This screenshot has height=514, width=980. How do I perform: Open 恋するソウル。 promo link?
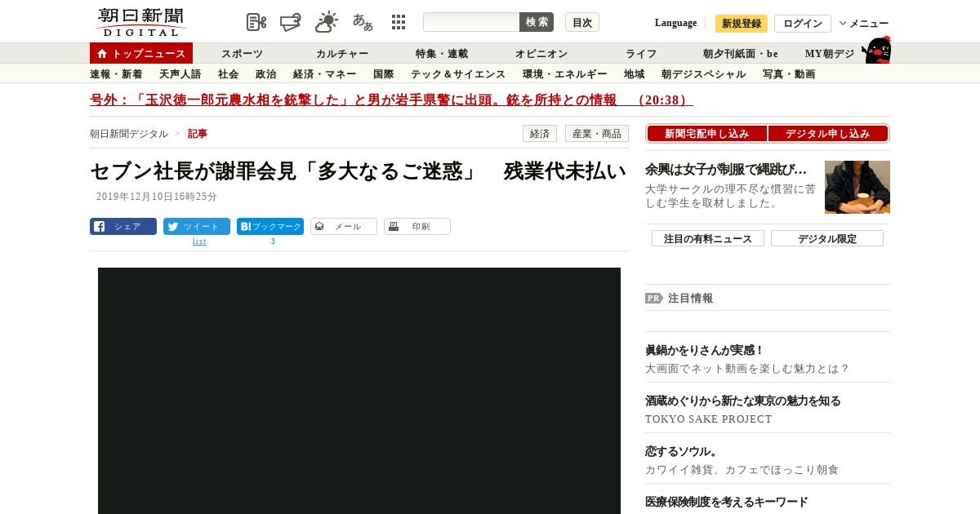[x=681, y=451]
